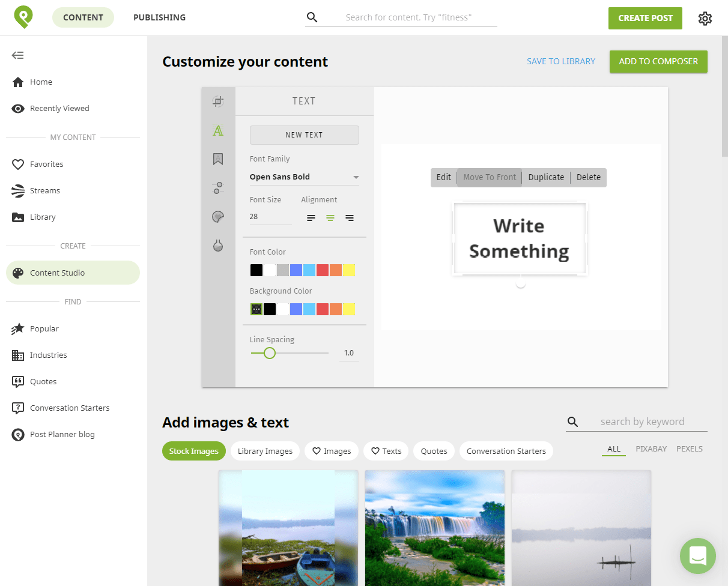Image resolution: width=728 pixels, height=586 pixels.
Task: Open the chat support bubble
Action: [698, 556]
